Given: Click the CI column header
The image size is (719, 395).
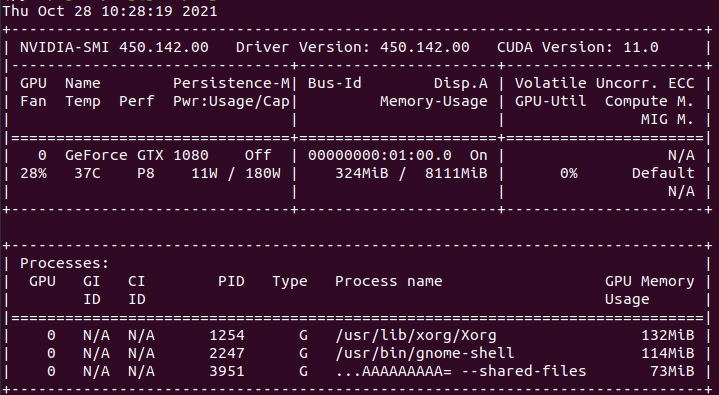Looking at the screenshot, I should [x=137, y=281].
